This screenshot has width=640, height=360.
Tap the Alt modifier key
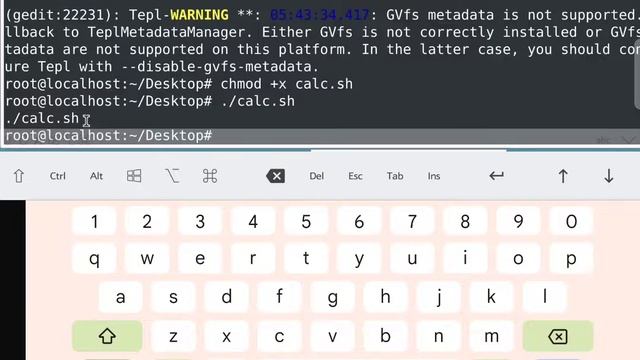[96, 176]
